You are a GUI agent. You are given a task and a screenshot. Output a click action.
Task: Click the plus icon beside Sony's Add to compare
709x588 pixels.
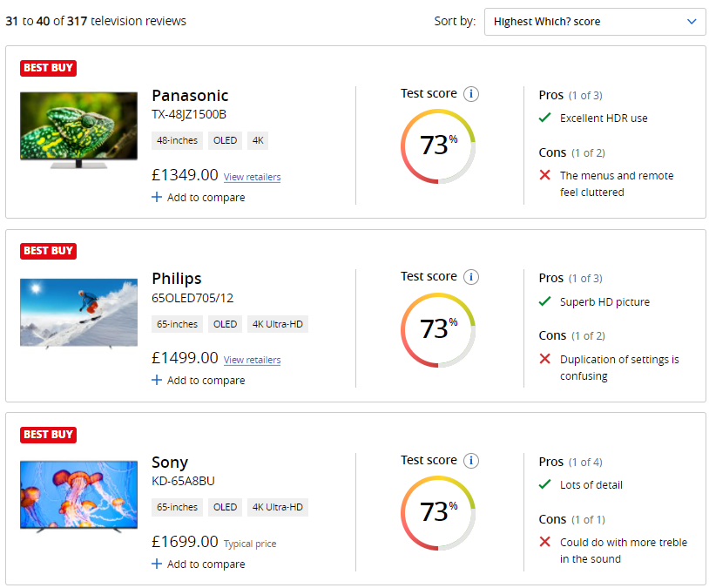157,564
